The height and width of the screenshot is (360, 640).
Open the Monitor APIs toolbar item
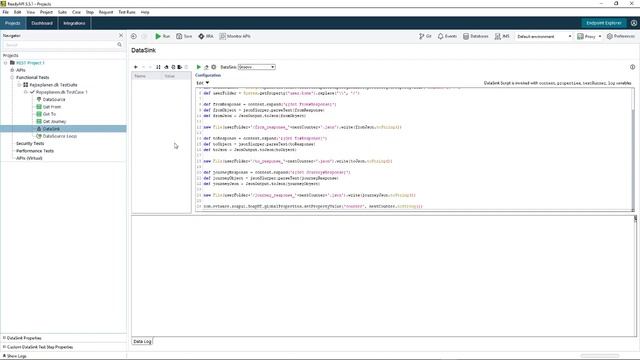[x=235, y=36]
